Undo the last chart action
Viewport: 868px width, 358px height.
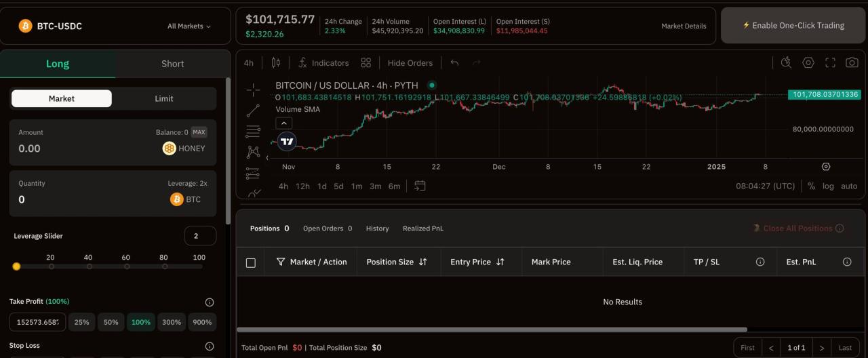[x=454, y=63]
